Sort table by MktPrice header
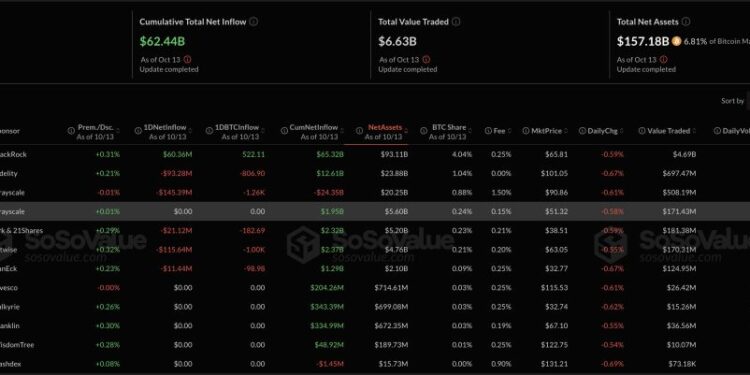 (x=547, y=131)
